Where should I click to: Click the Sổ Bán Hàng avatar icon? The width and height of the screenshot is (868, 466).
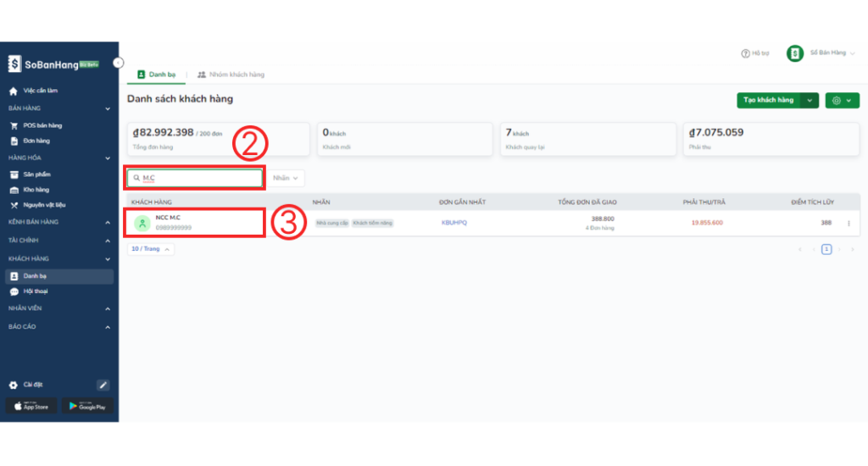pos(795,53)
